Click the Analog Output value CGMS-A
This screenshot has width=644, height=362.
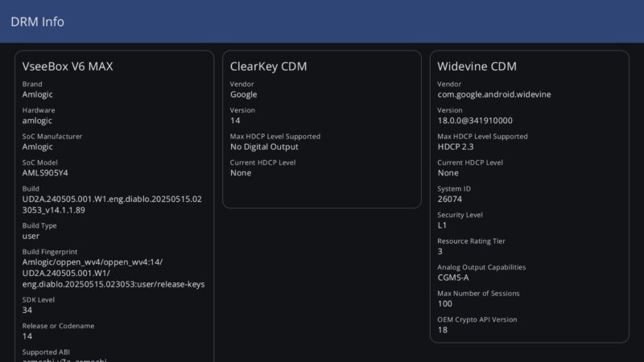(453, 278)
